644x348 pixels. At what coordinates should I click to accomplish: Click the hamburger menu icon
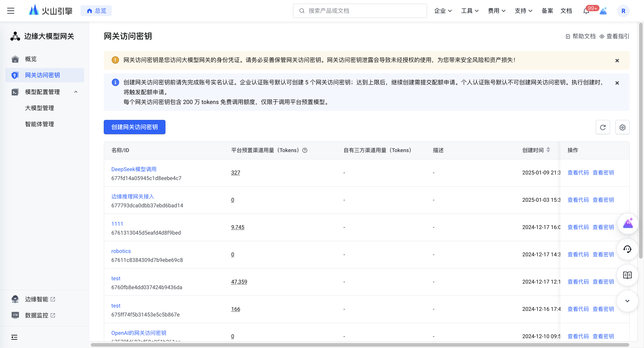point(11,11)
